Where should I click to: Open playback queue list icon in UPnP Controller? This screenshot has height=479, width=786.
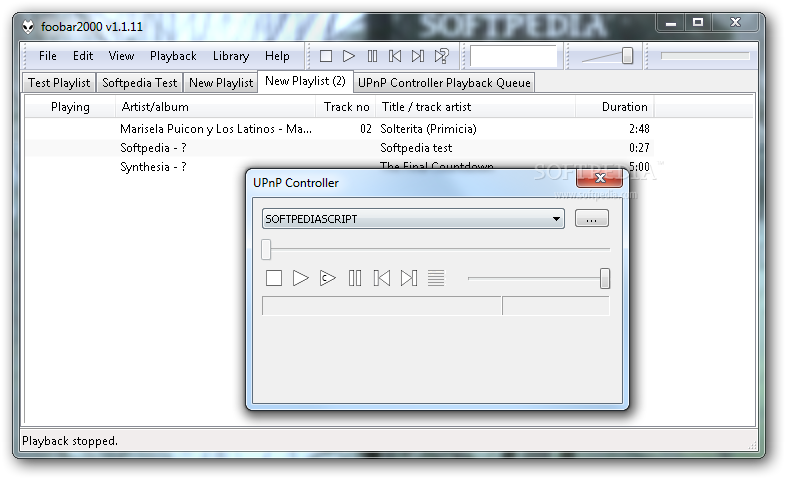pos(436,278)
